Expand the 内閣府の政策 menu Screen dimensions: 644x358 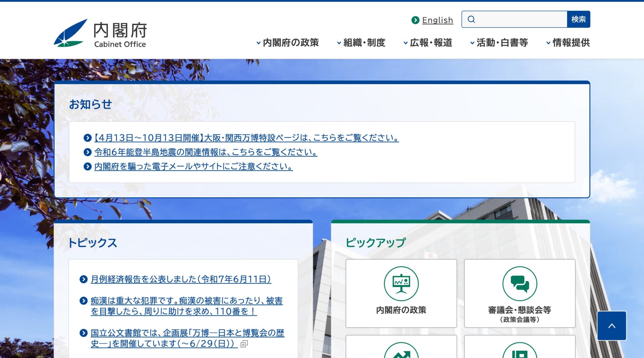tap(287, 43)
